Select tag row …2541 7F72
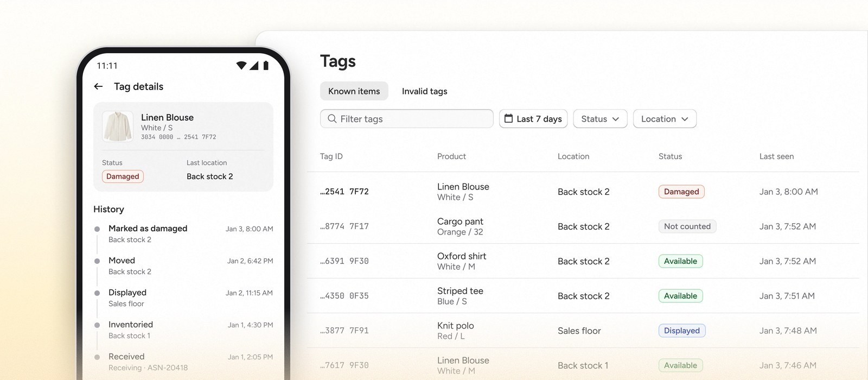The image size is (868, 380). click(583, 192)
